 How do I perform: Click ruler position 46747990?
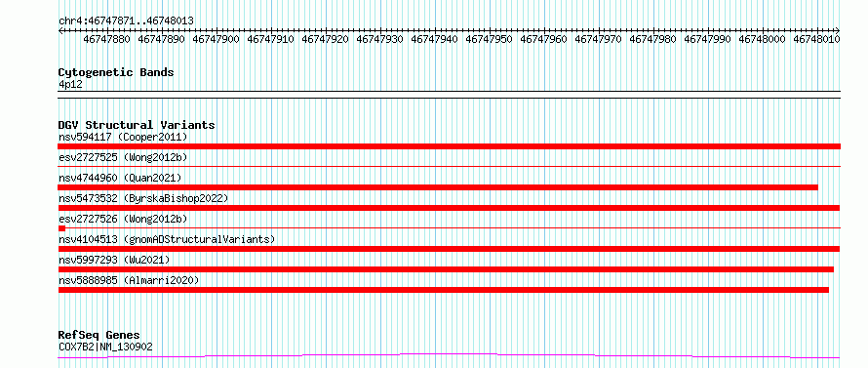[x=707, y=39]
